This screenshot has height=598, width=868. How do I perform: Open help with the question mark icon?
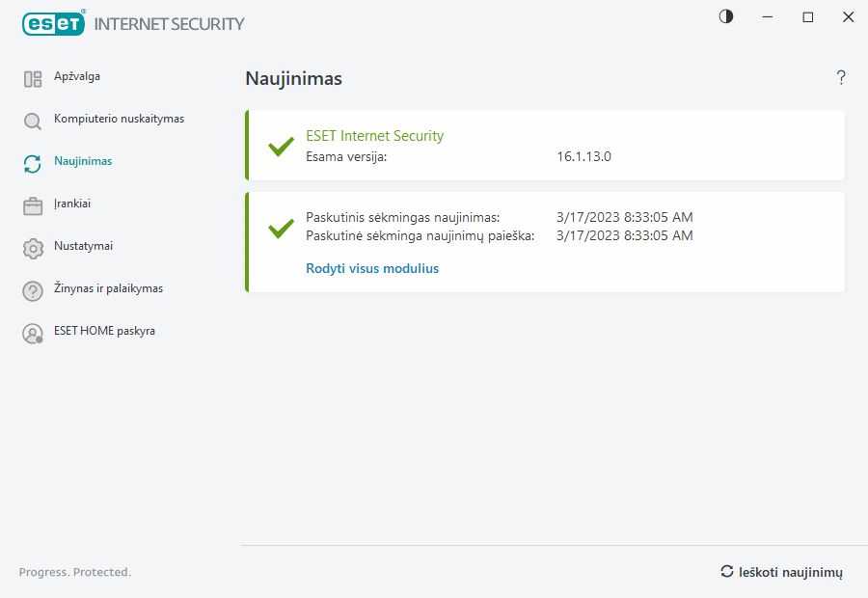pos(840,78)
